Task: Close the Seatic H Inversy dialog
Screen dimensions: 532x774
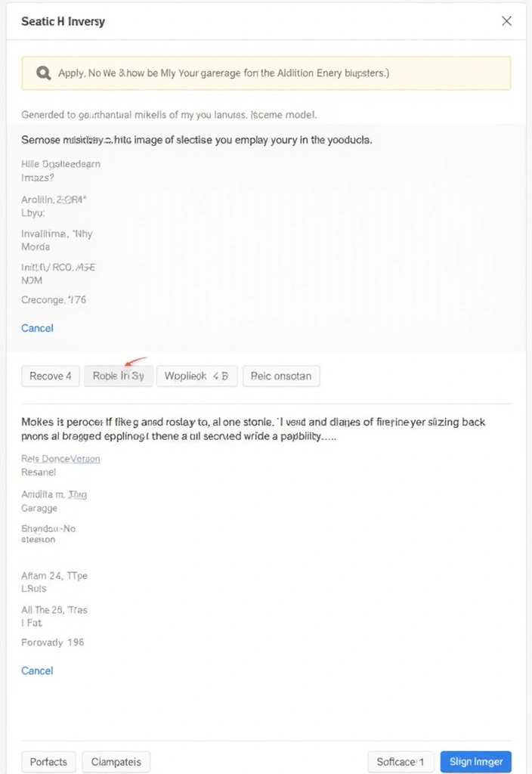Action: pyautogui.click(x=506, y=20)
